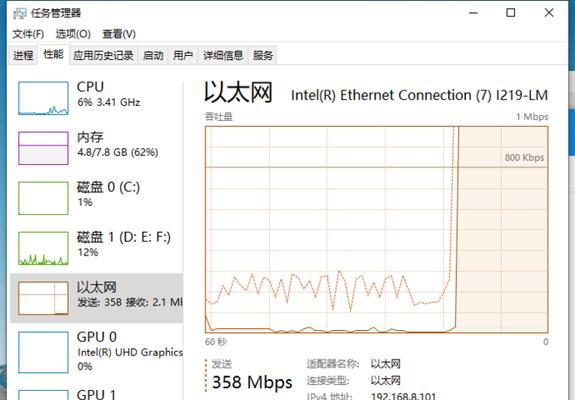Switch to the 进程 tab

(23, 56)
